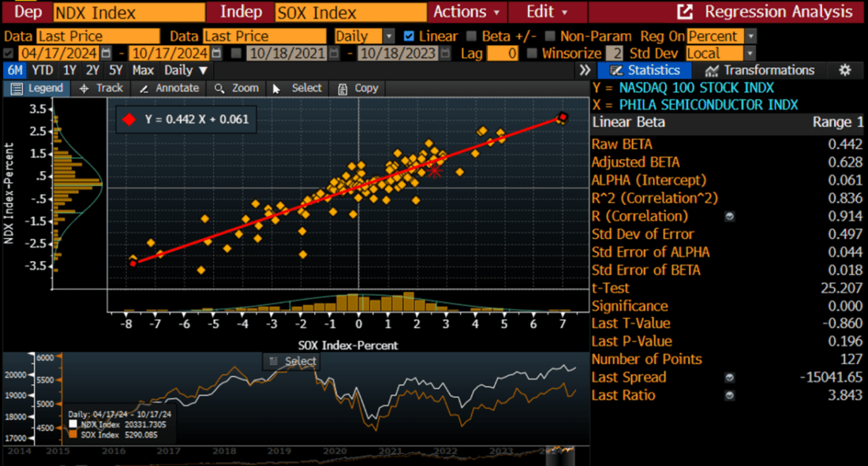Viewport: 868px width, 466px height.
Task: Open settings gear beside Transformations
Action: [845, 70]
